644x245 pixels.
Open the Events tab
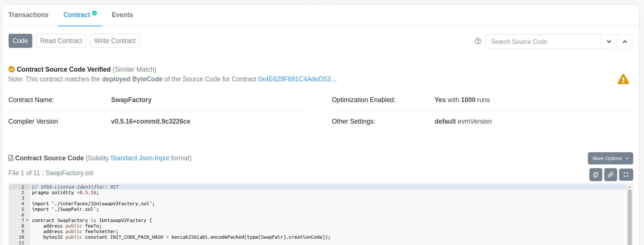point(122,15)
